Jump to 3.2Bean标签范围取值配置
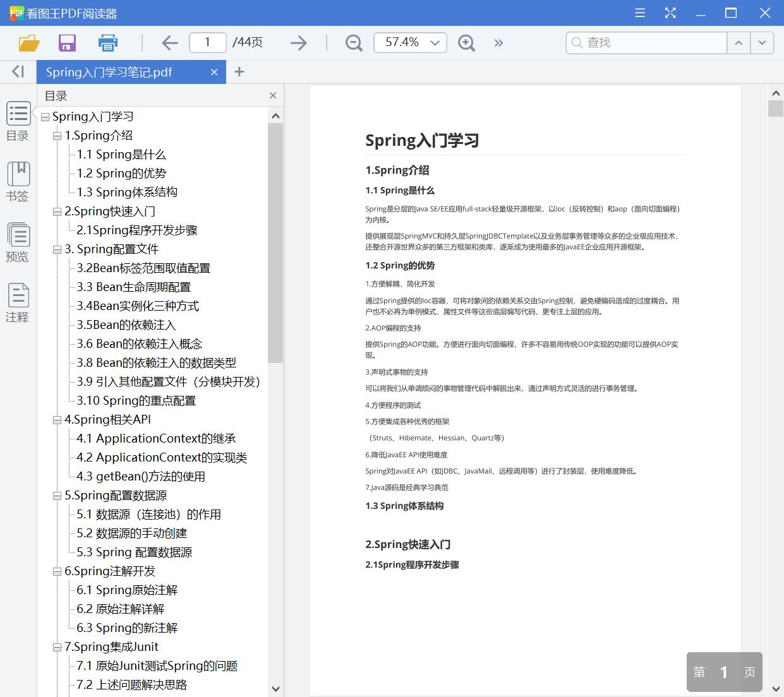 [x=143, y=268]
